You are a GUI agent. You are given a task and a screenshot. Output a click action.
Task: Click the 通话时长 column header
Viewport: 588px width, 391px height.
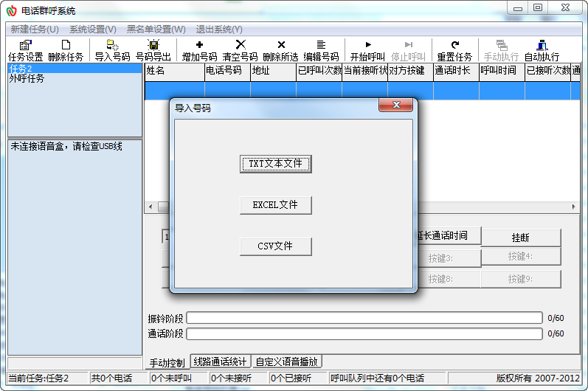[456, 72]
